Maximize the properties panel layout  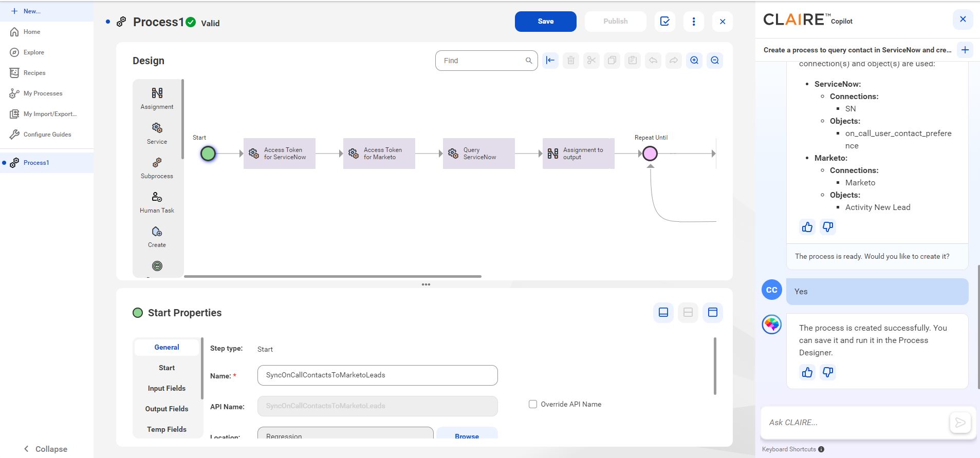[713, 312]
